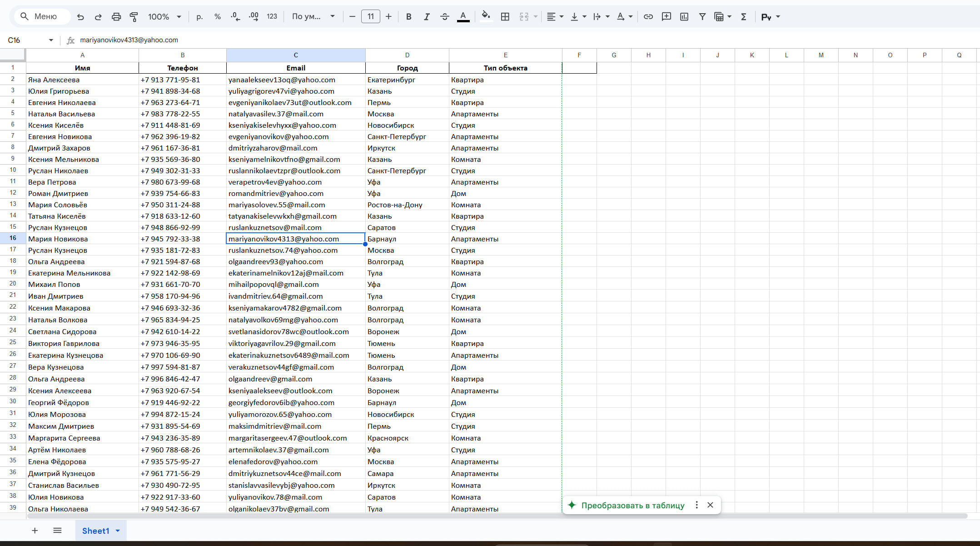Open the all sheets list icon
Viewport: 980px width, 546px height.
coord(57,531)
